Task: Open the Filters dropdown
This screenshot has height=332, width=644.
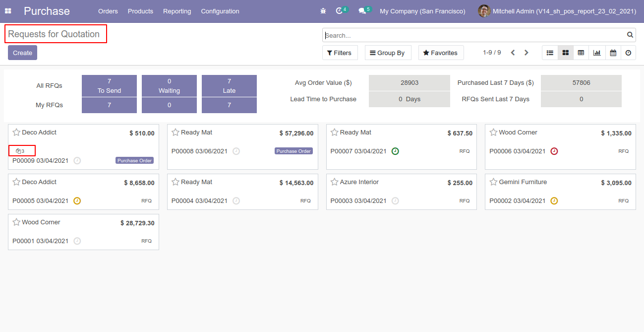Action: (x=340, y=53)
